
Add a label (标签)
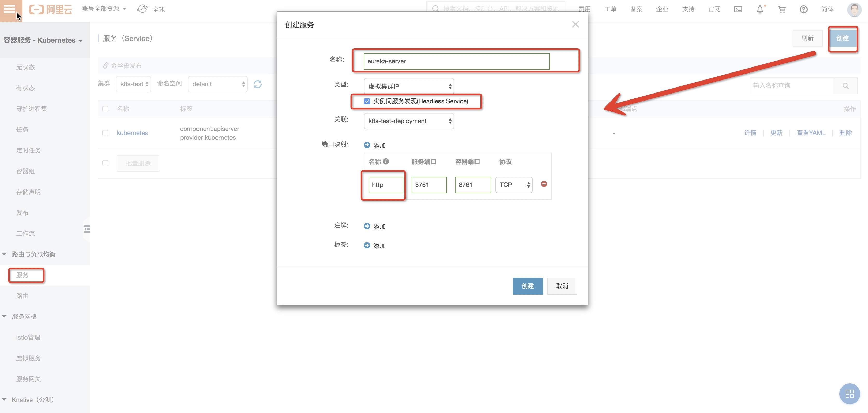[375, 245]
